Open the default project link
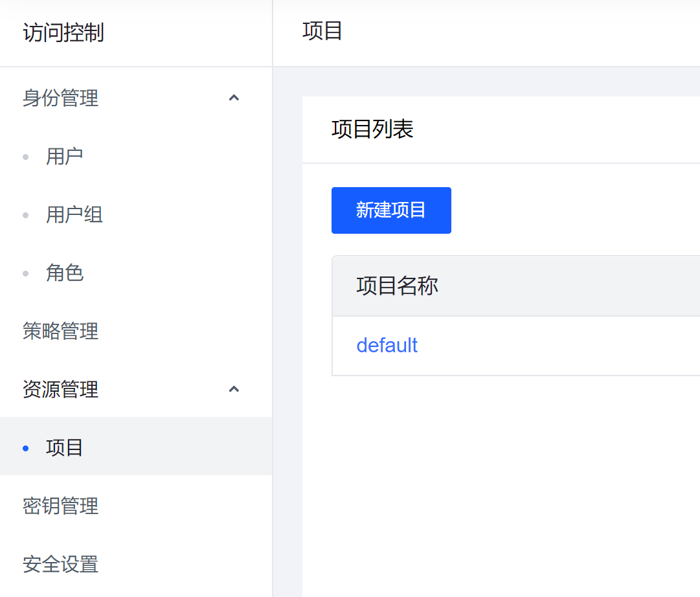Screen dimensions: 700x597 [x=387, y=345]
